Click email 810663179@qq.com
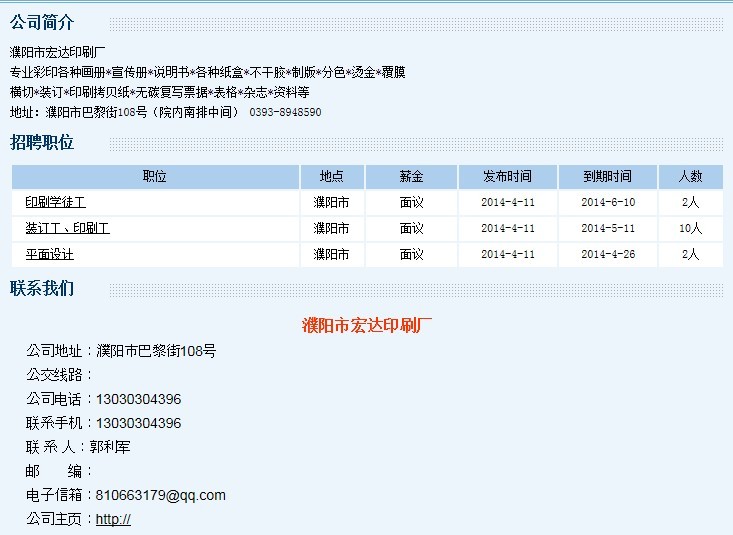Image resolution: width=733 pixels, height=535 pixels. point(160,495)
